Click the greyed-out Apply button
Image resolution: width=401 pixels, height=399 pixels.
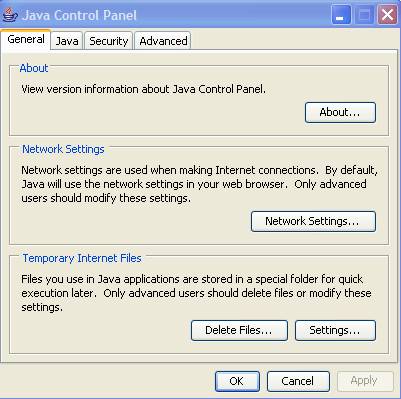click(365, 381)
